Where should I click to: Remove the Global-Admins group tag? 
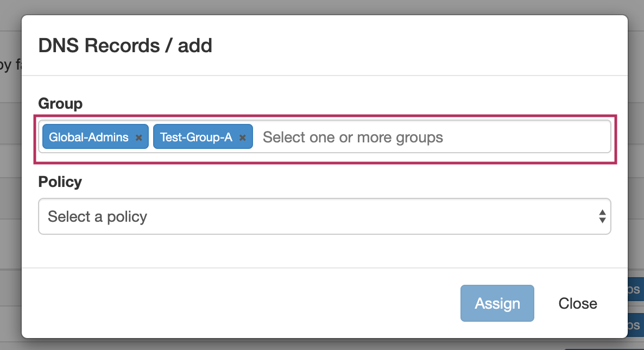click(138, 137)
